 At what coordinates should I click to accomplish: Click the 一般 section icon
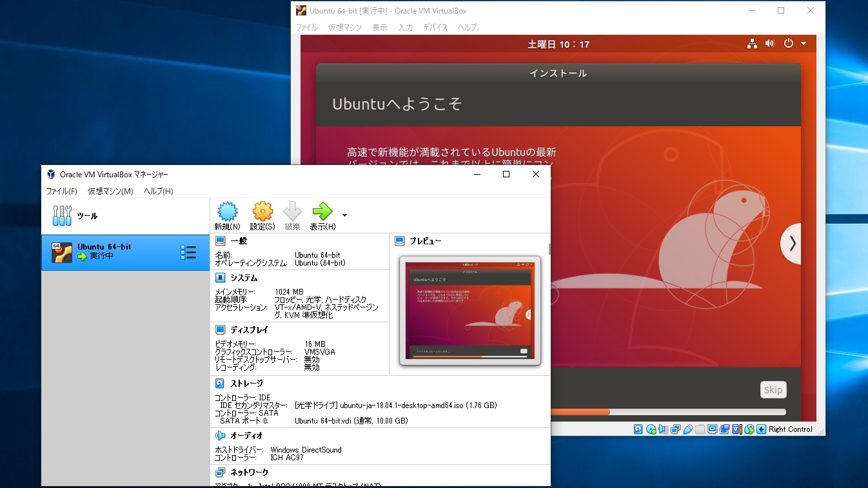pyautogui.click(x=220, y=241)
